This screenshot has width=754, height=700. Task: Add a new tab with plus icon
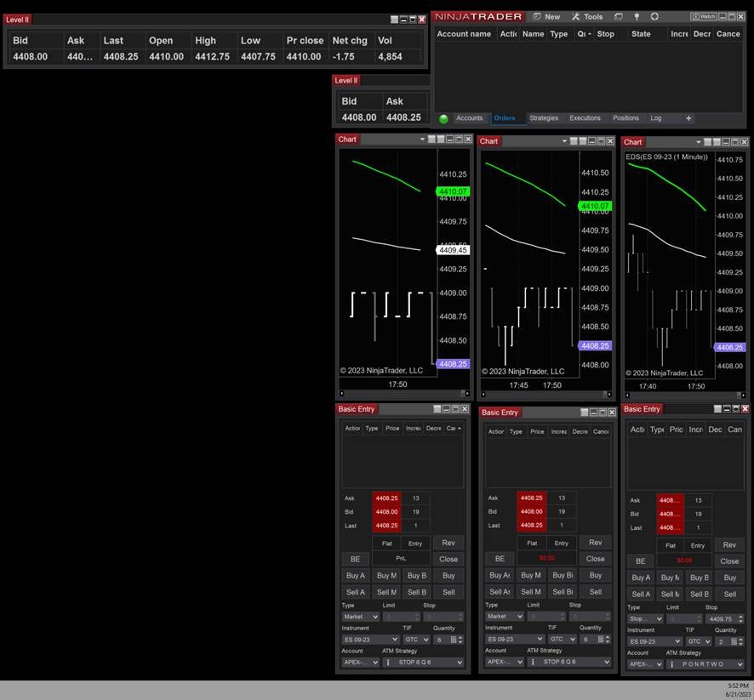[x=688, y=118]
